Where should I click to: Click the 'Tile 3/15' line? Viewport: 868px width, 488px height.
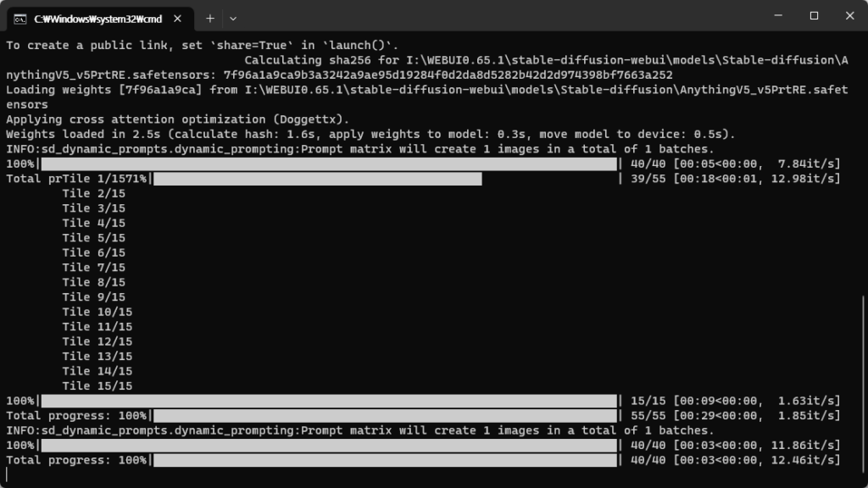click(93, 208)
